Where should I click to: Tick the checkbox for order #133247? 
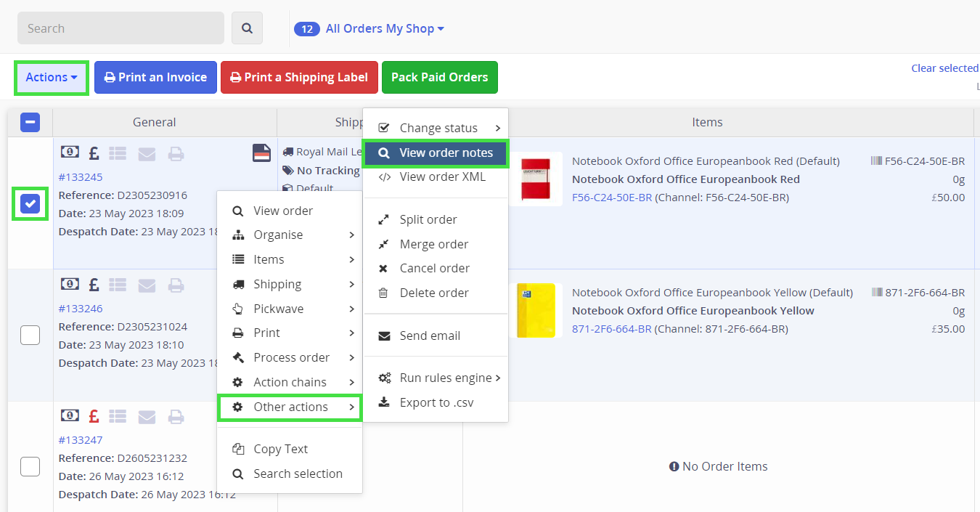[30, 466]
